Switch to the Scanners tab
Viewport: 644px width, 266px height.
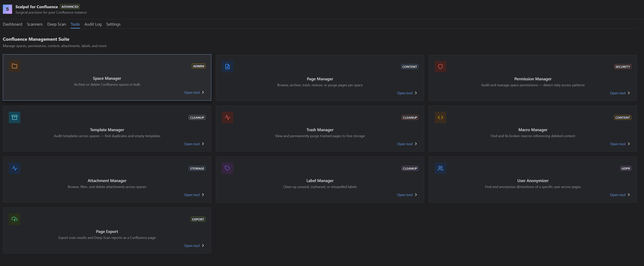coord(35,24)
